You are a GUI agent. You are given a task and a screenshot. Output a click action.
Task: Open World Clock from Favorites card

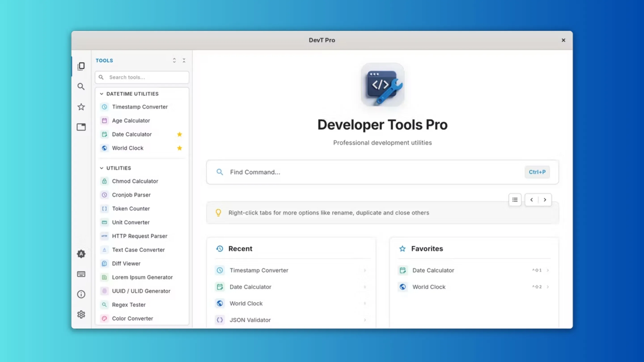pyautogui.click(x=474, y=287)
